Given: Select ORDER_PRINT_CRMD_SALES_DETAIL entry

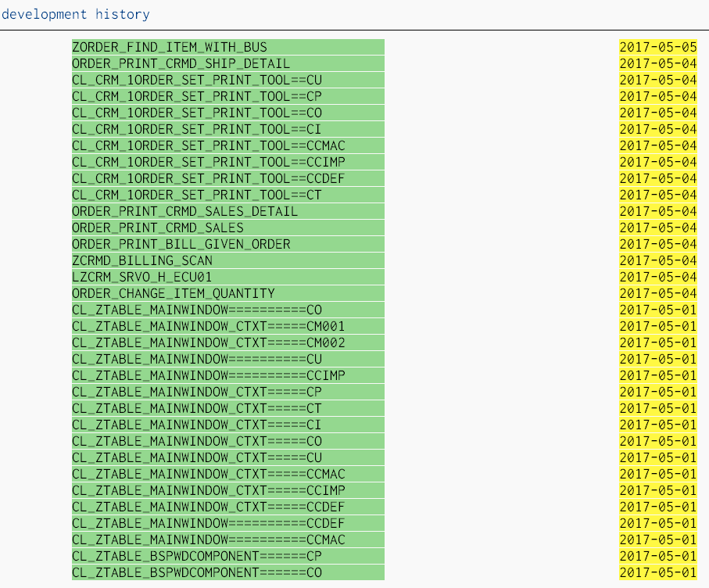Looking at the screenshot, I should (x=228, y=211).
